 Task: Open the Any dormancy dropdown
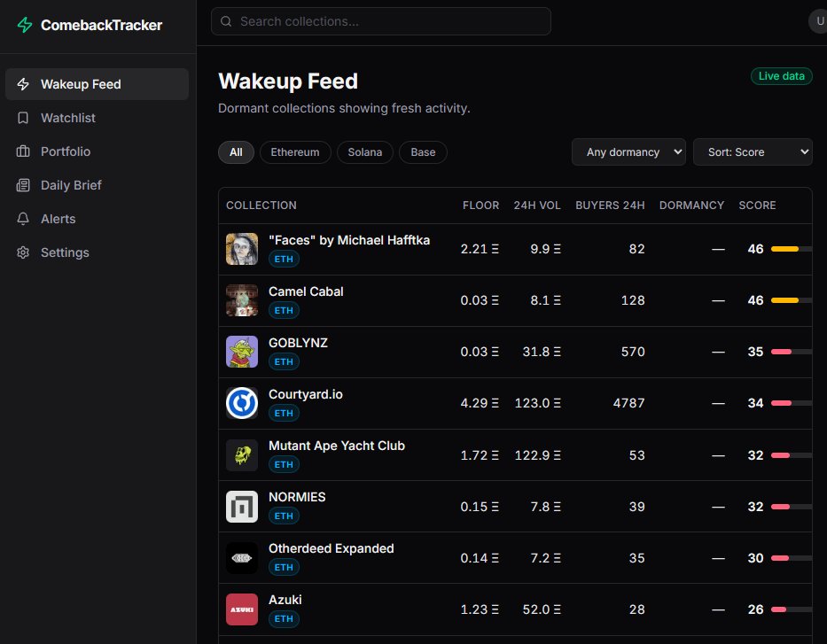click(x=628, y=152)
